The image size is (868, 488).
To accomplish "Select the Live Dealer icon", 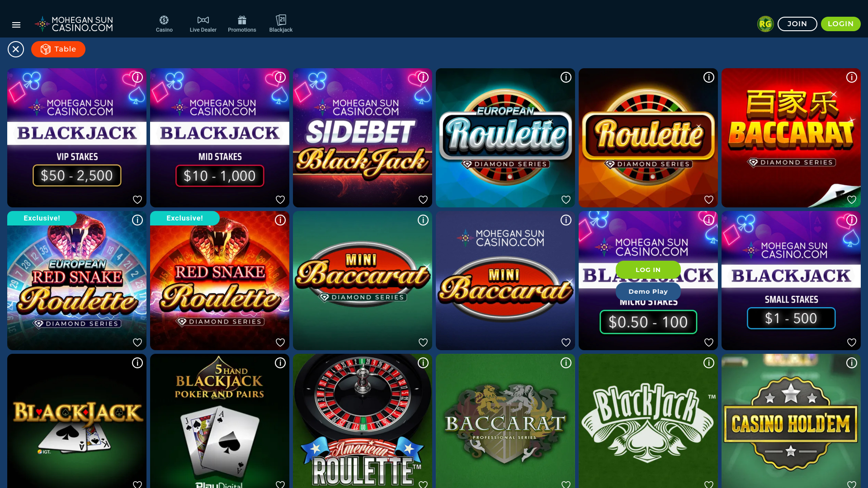I will click(x=203, y=19).
